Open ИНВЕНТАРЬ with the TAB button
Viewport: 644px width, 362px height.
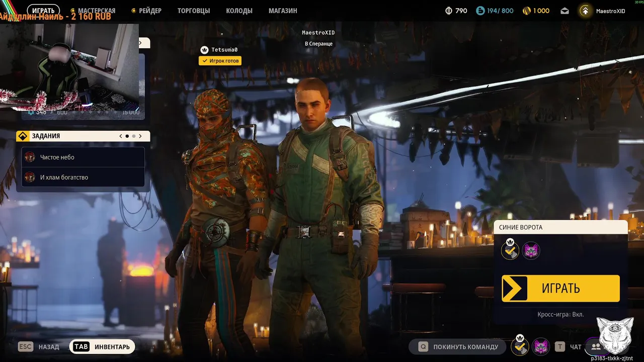click(x=102, y=346)
